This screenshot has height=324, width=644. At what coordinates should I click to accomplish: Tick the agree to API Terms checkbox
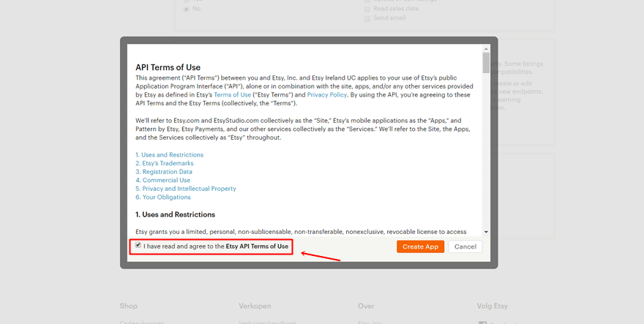pyautogui.click(x=138, y=246)
